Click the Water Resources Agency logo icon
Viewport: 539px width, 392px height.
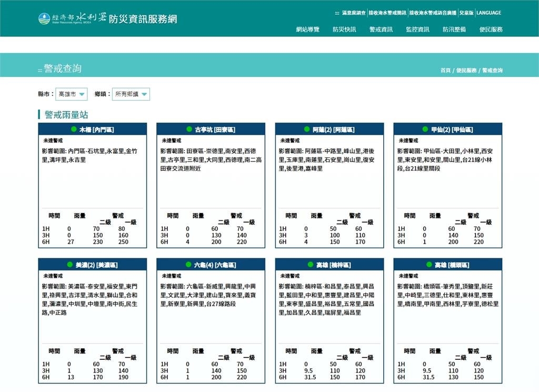click(44, 18)
